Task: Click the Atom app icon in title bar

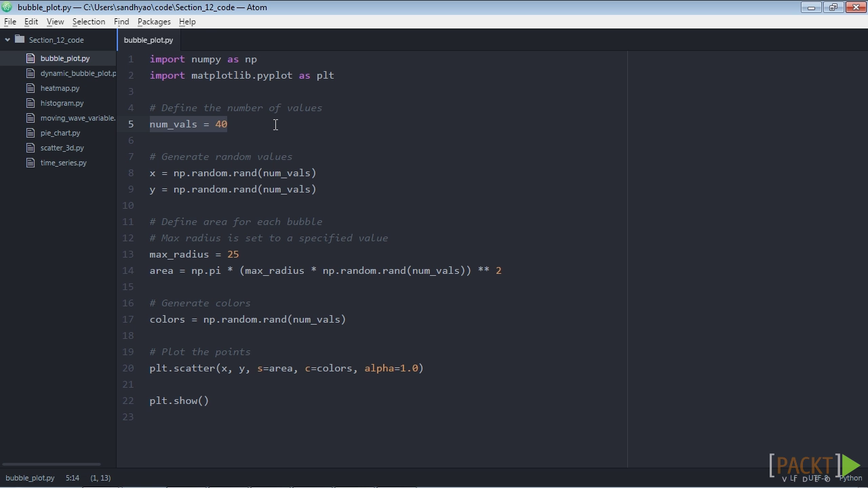Action: click(7, 7)
